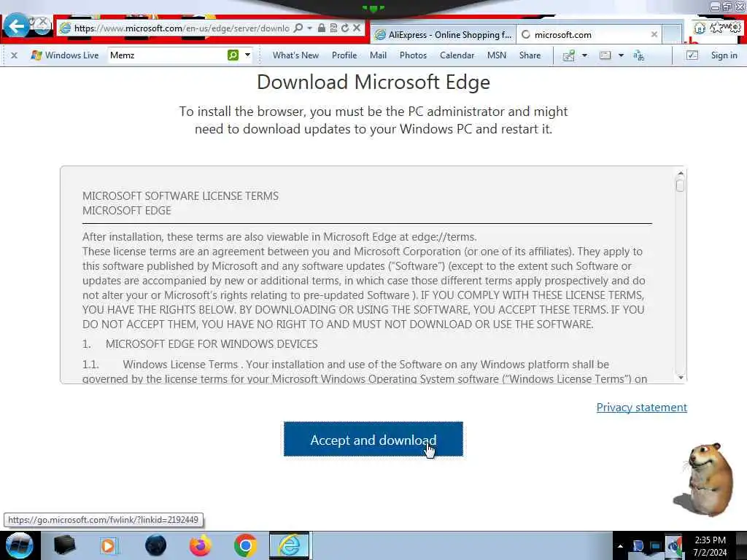The image size is (747, 560).
Task: Show hidden system tray icons arrow
Action: [x=620, y=546]
